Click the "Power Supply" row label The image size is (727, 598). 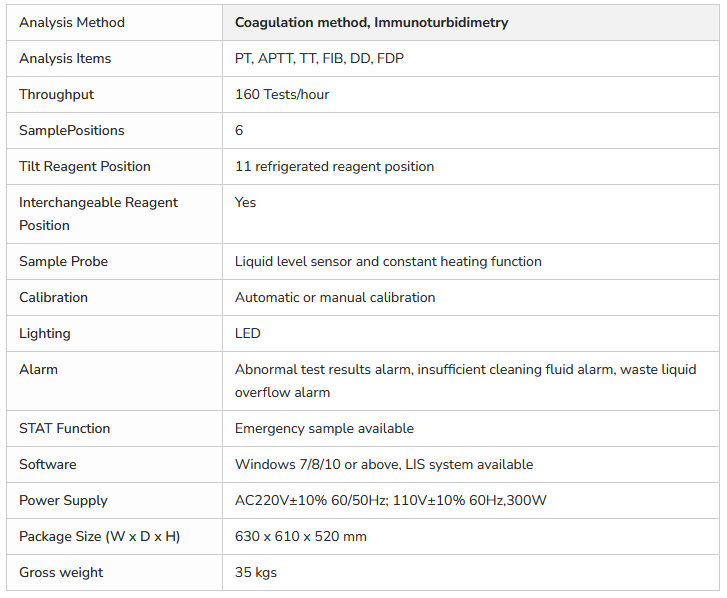pos(63,500)
